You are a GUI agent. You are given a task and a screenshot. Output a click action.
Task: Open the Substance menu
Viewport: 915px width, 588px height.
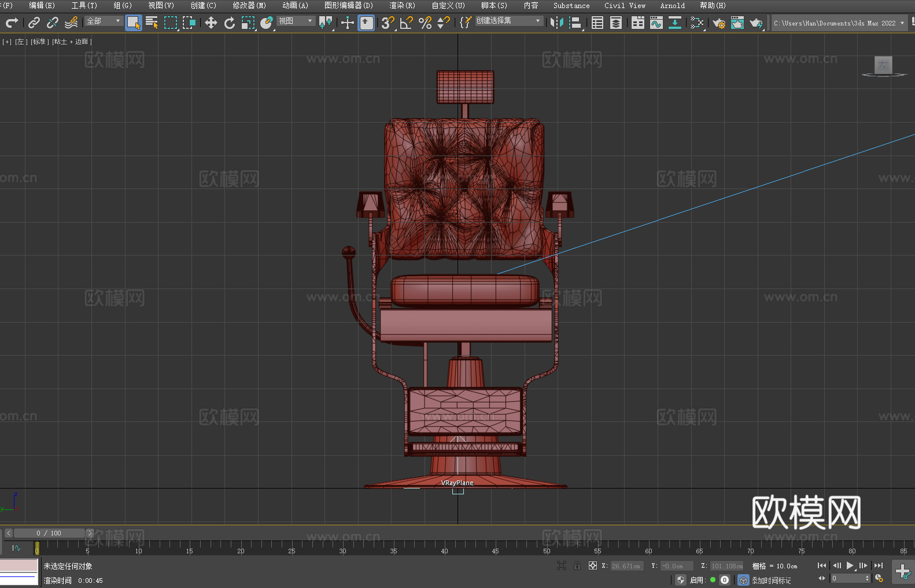coord(571,6)
